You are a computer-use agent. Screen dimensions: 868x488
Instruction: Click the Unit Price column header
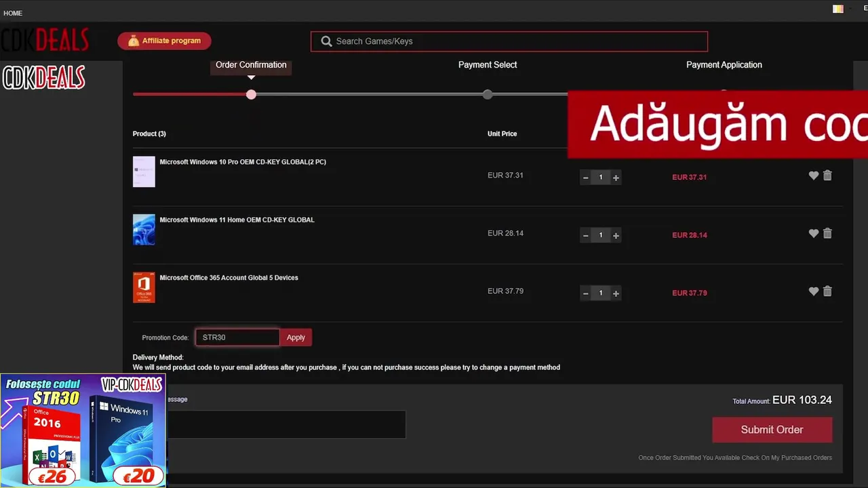click(502, 134)
